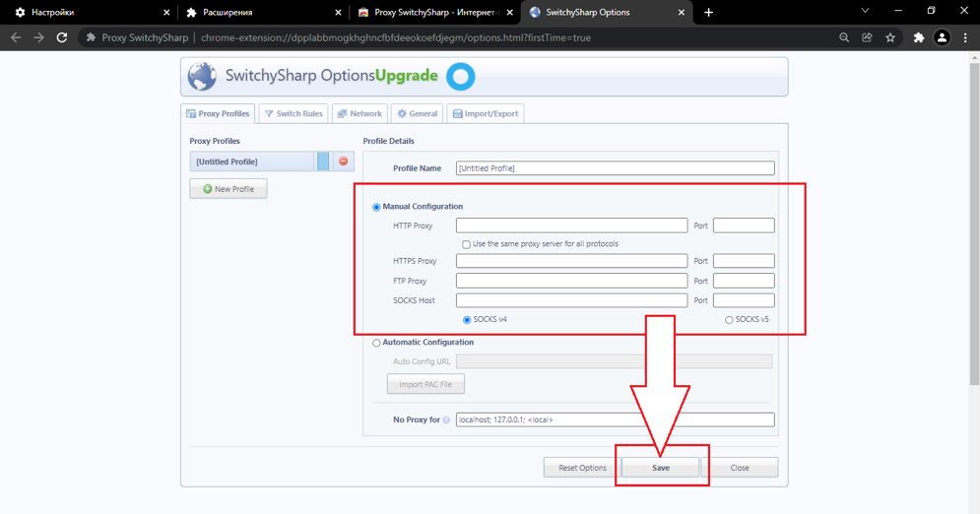Screen dimensions: 980x514
Task: Enable same proxy server for all protocols
Action: click(466, 244)
